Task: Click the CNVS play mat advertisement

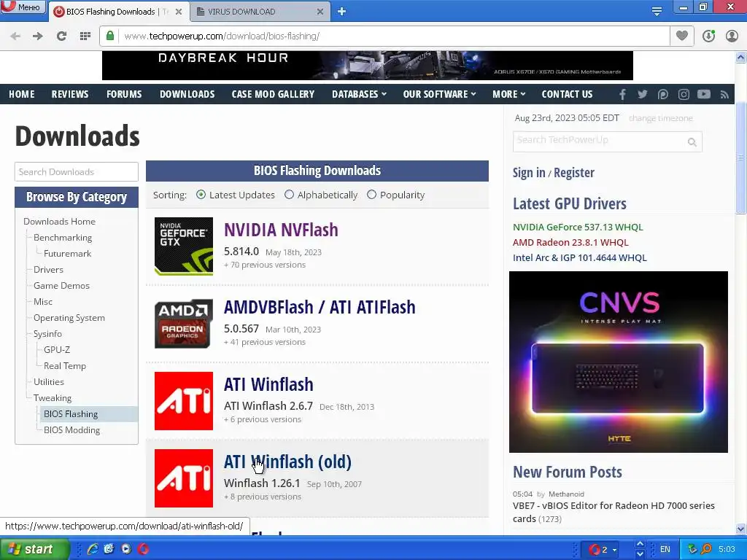Action: point(619,362)
